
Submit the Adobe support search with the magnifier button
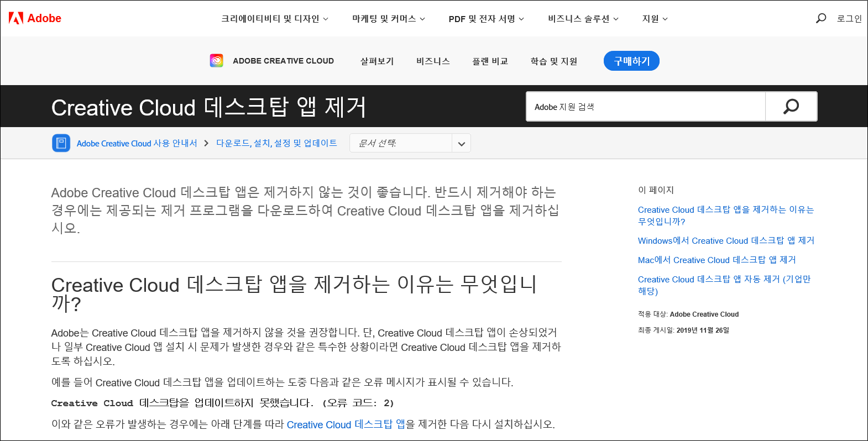click(x=791, y=107)
